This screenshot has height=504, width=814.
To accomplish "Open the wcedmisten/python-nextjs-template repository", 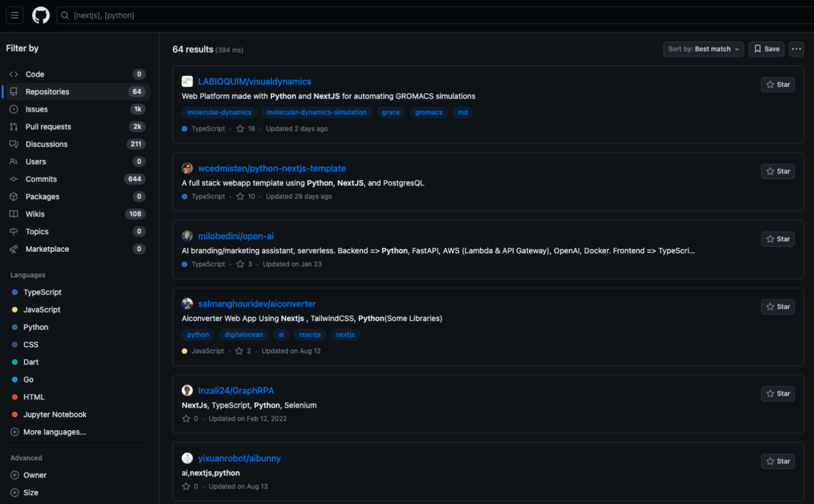I will point(272,168).
